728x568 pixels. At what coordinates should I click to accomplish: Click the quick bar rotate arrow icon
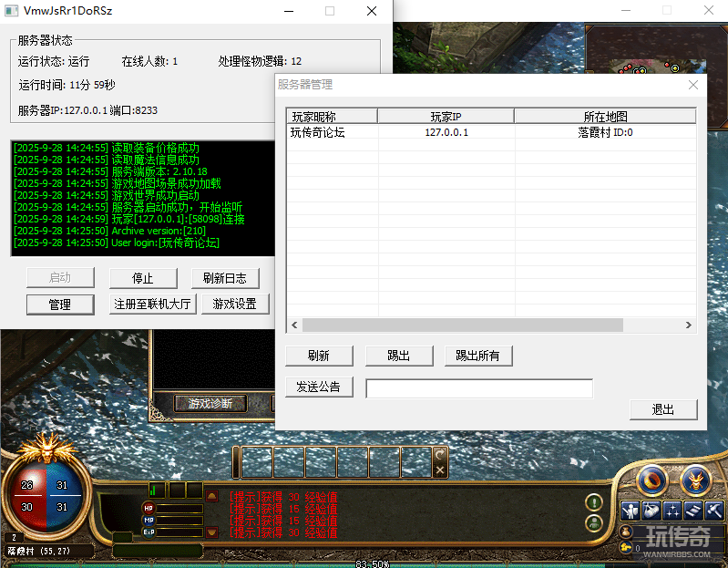pyautogui.click(x=440, y=454)
